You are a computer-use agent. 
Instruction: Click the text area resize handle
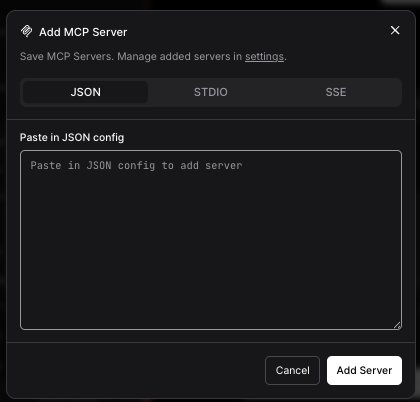397,325
